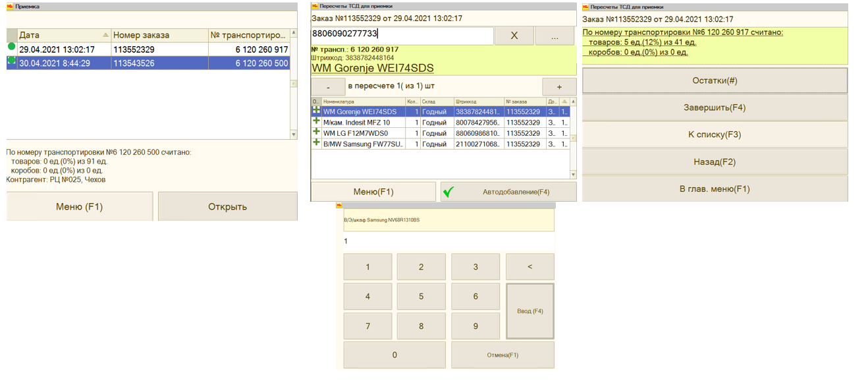Select B/MW Samsung FW77SU row
The height and width of the screenshot is (387, 868).
coord(440,144)
